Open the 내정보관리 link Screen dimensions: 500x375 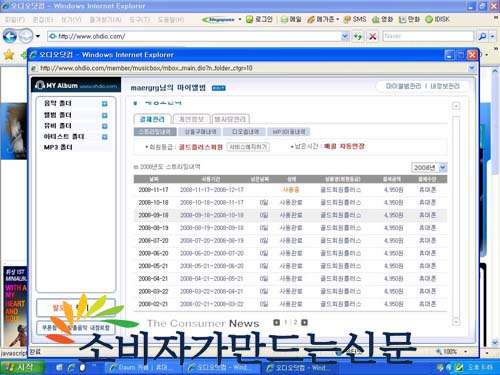[445, 86]
